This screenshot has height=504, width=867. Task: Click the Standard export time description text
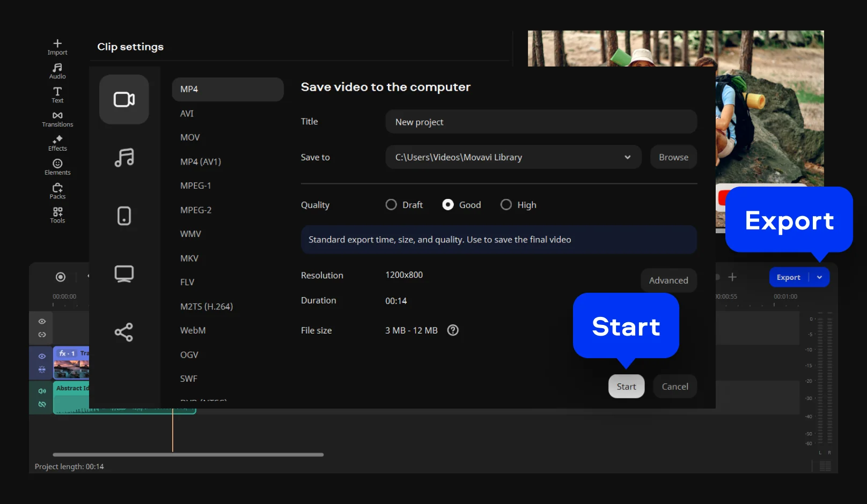click(x=440, y=240)
